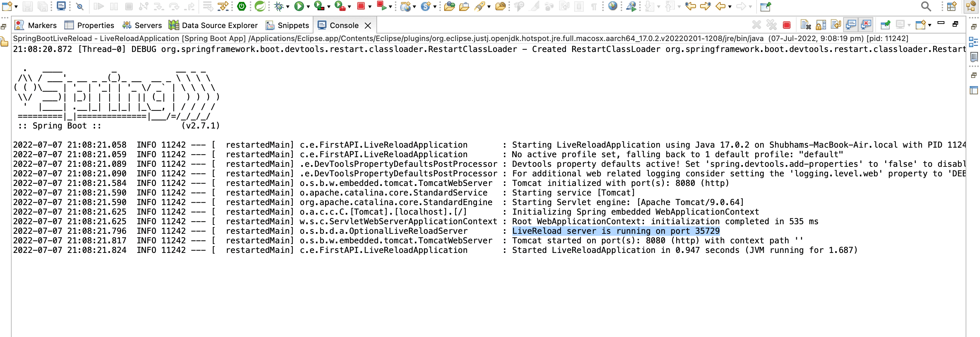Viewport: 980px width, 337px height.
Task: Disable console activation on standard output
Action: click(x=851, y=25)
